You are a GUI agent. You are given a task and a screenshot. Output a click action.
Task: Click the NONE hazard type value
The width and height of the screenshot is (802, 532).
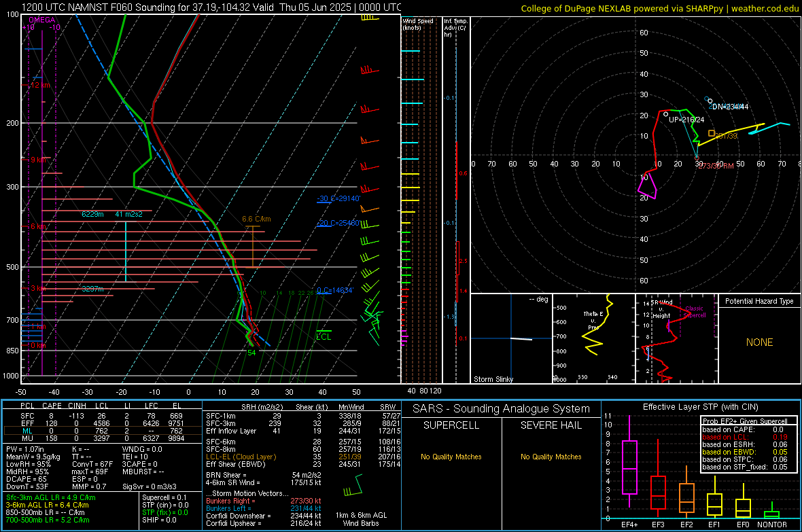[x=759, y=342]
